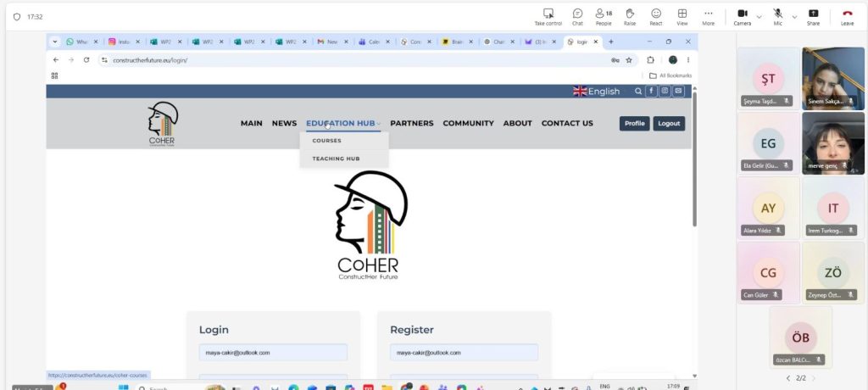Go to the MAIN page
This screenshot has width=868, height=390.
251,124
